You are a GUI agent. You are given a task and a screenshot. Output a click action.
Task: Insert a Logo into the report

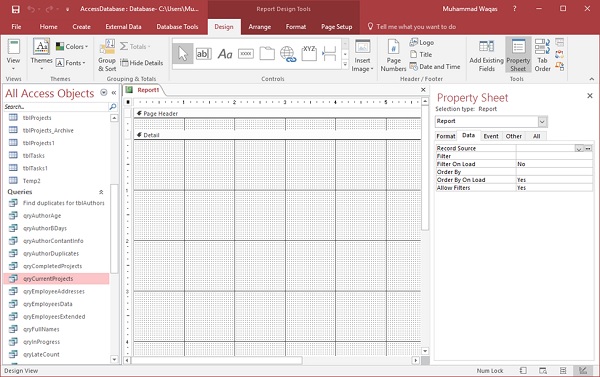coord(422,42)
